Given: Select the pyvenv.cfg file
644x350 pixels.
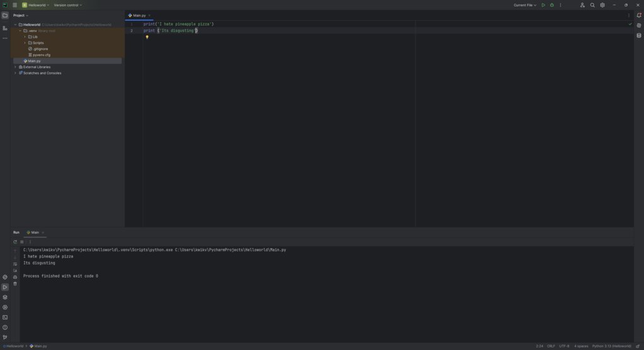Looking at the screenshot, I should [x=39, y=55].
